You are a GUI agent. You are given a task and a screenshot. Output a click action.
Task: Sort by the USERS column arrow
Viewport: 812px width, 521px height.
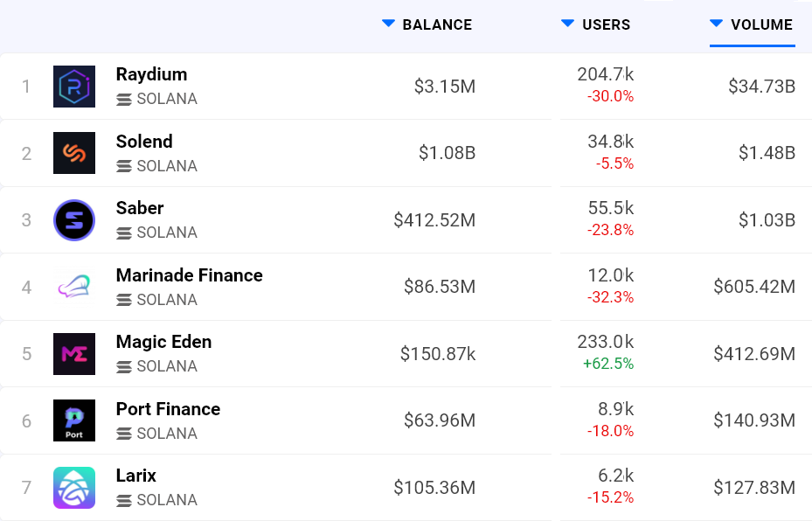(x=568, y=24)
